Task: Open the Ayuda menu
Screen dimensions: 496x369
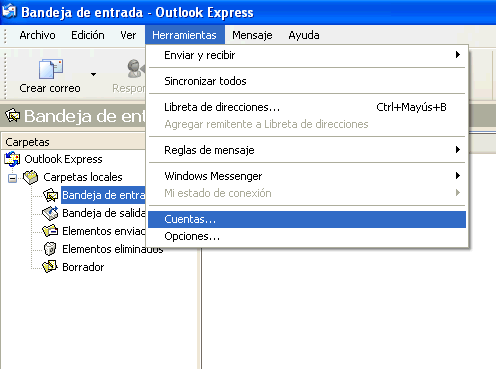Action: tap(304, 35)
